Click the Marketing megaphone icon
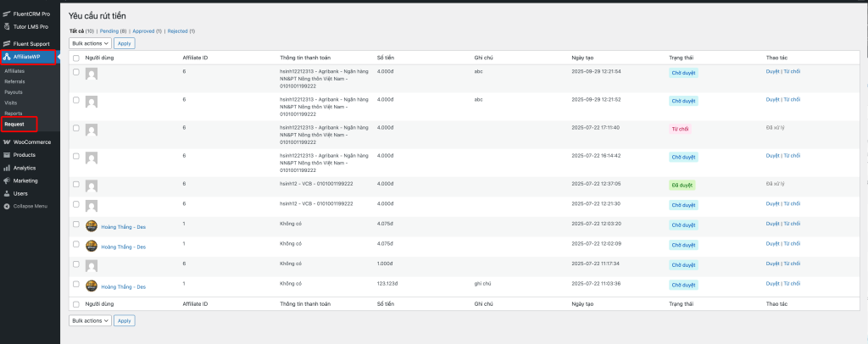Image resolution: width=868 pixels, height=344 pixels. coord(7,180)
